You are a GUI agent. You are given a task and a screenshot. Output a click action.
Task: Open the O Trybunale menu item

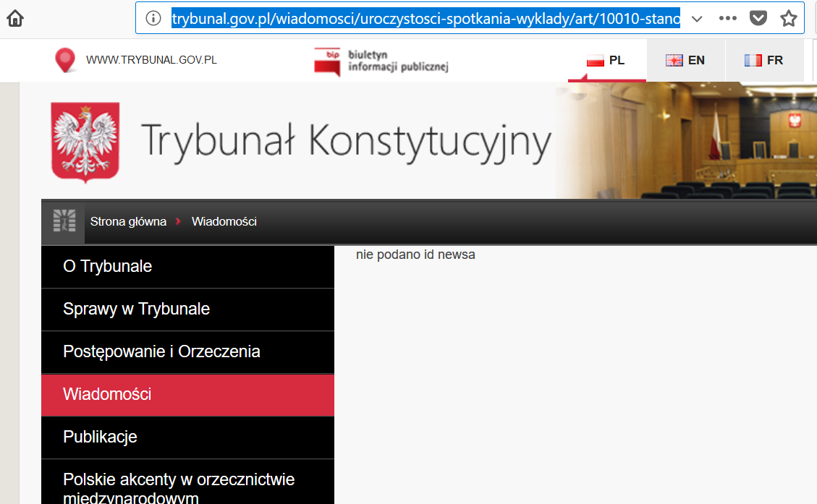point(107,266)
